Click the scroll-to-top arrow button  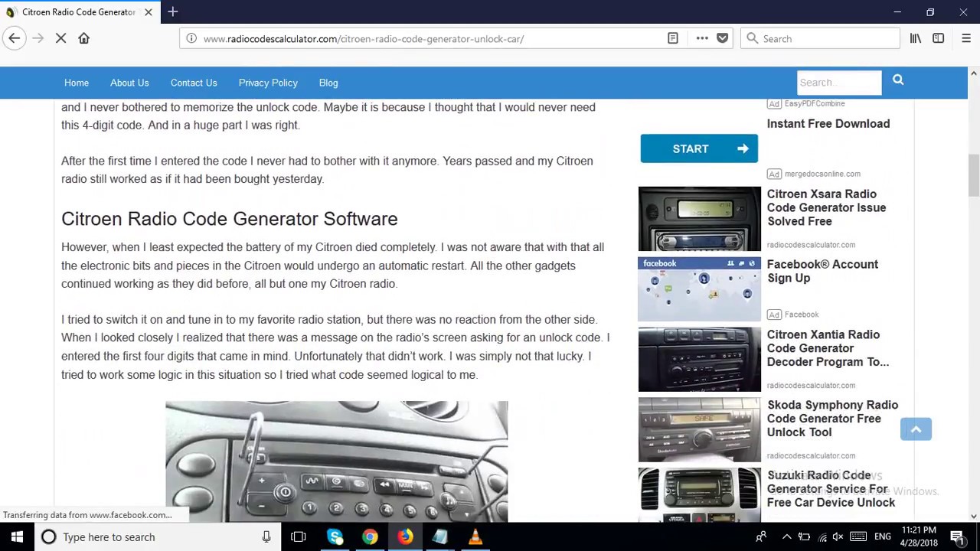point(916,429)
